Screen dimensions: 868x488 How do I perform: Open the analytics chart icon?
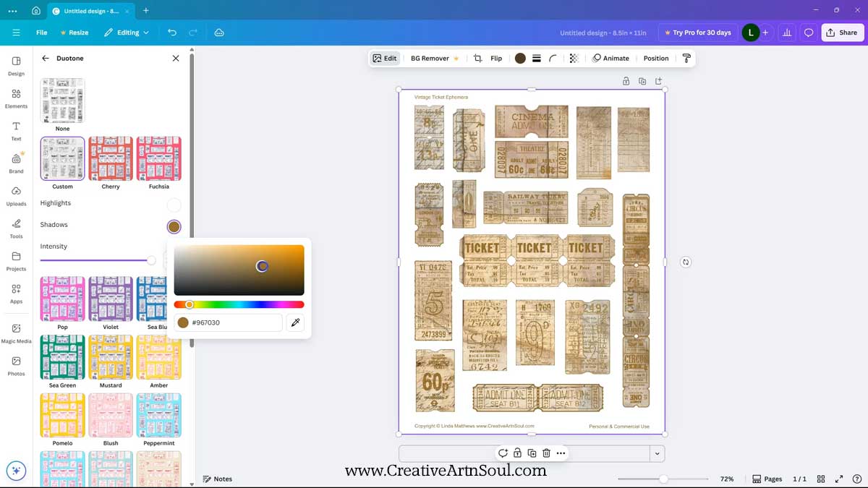pos(787,33)
